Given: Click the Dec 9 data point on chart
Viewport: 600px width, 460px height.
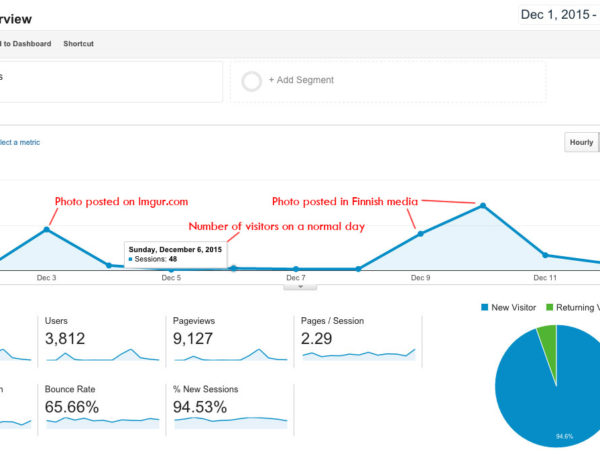Looking at the screenshot, I should pos(421,234).
